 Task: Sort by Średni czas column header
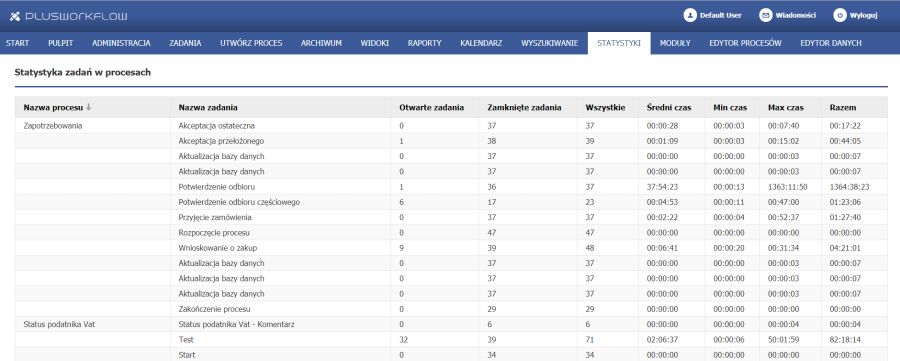pyautogui.click(x=669, y=107)
